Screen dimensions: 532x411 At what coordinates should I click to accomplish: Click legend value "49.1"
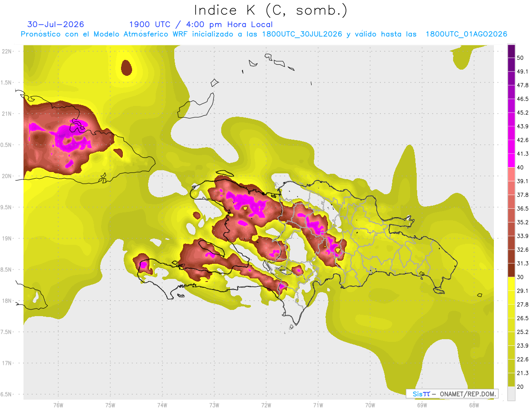click(x=523, y=71)
